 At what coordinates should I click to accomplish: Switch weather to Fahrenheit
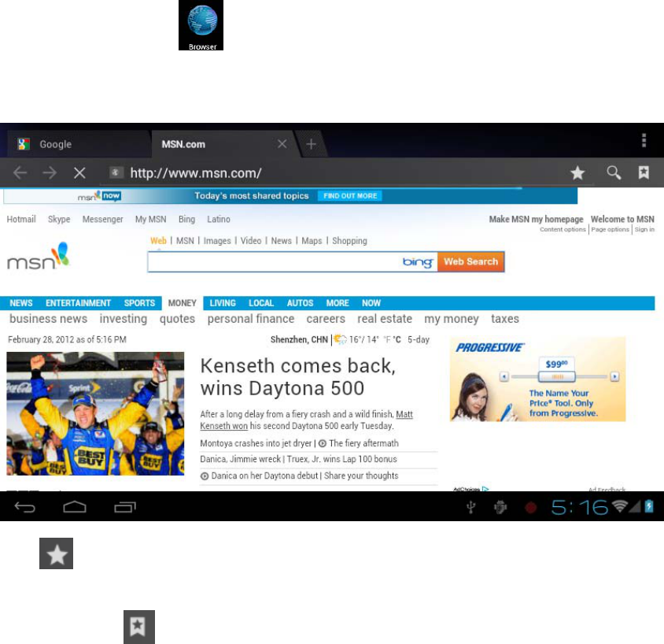pos(386,339)
